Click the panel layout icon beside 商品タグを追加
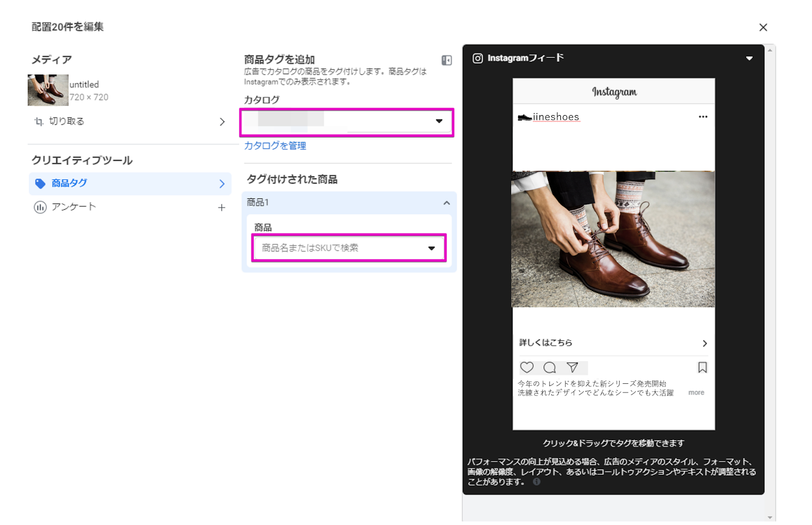This screenshot has width=812, height=525. point(447,60)
